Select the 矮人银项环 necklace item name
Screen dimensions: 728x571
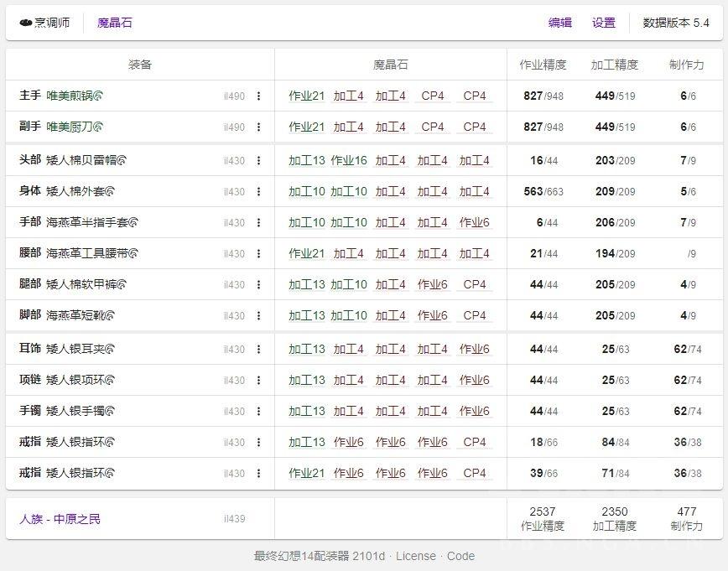click(x=75, y=381)
